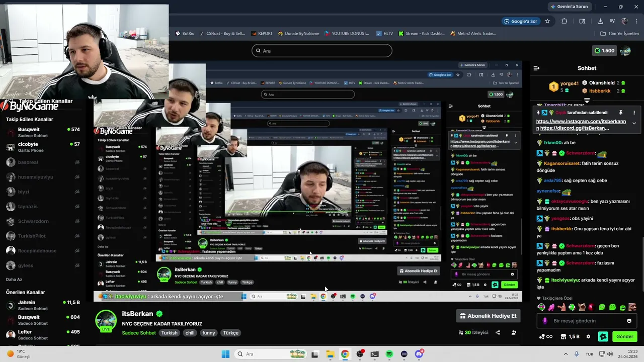The height and width of the screenshot is (362, 644).
Task: Click the Bir mesaj gönderin input field
Action: 587,321
